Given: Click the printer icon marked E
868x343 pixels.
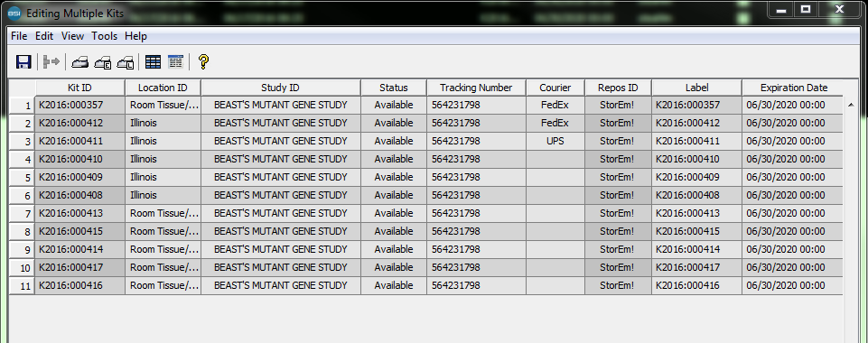Looking at the screenshot, I should [x=103, y=62].
